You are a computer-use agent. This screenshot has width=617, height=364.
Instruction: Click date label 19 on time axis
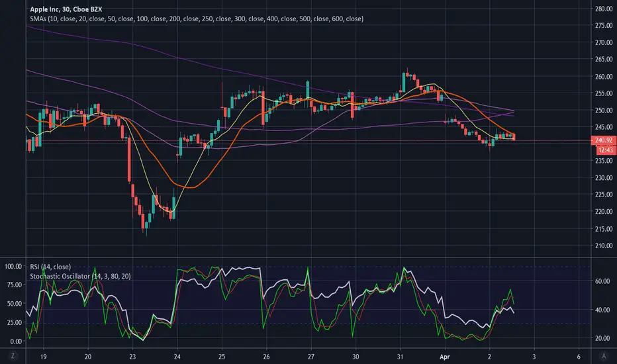click(43, 357)
